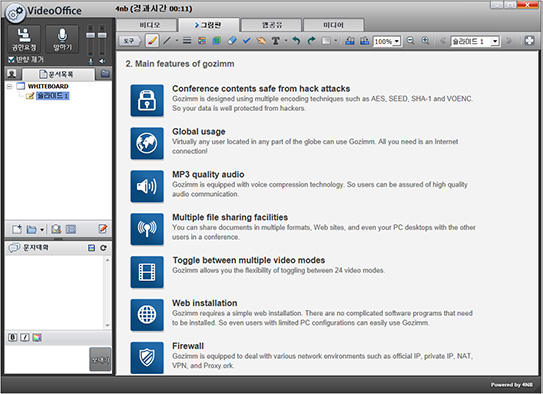The width and height of the screenshot is (543, 394).
Task: Click the image share icon
Action: pos(56,229)
